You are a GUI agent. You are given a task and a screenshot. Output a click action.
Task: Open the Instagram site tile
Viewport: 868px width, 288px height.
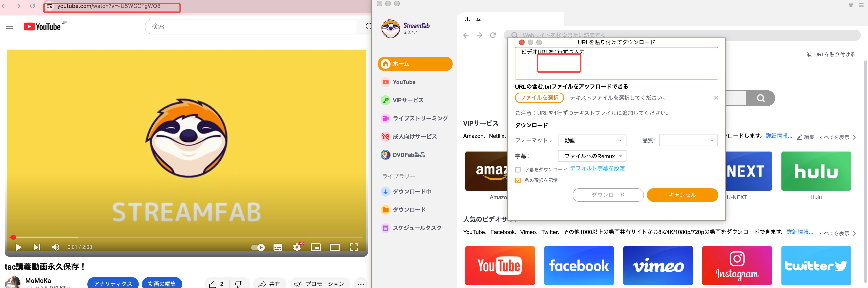[737, 266]
